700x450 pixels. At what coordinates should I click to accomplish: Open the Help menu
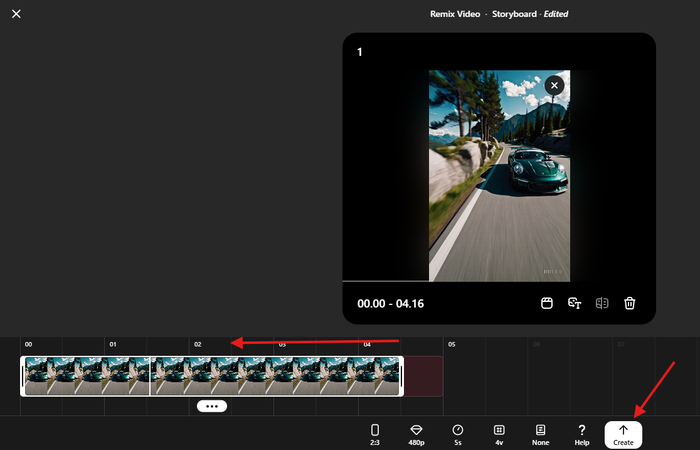(x=582, y=434)
